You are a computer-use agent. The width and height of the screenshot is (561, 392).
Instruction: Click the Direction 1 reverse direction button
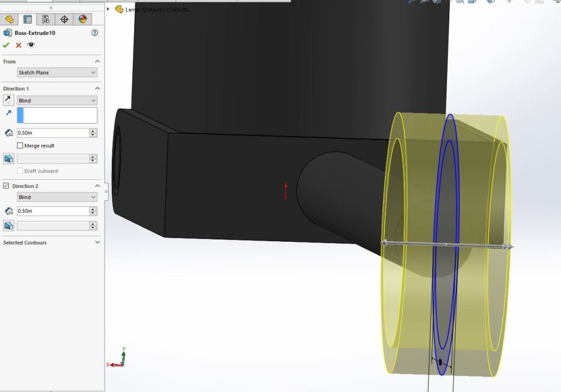(x=9, y=101)
